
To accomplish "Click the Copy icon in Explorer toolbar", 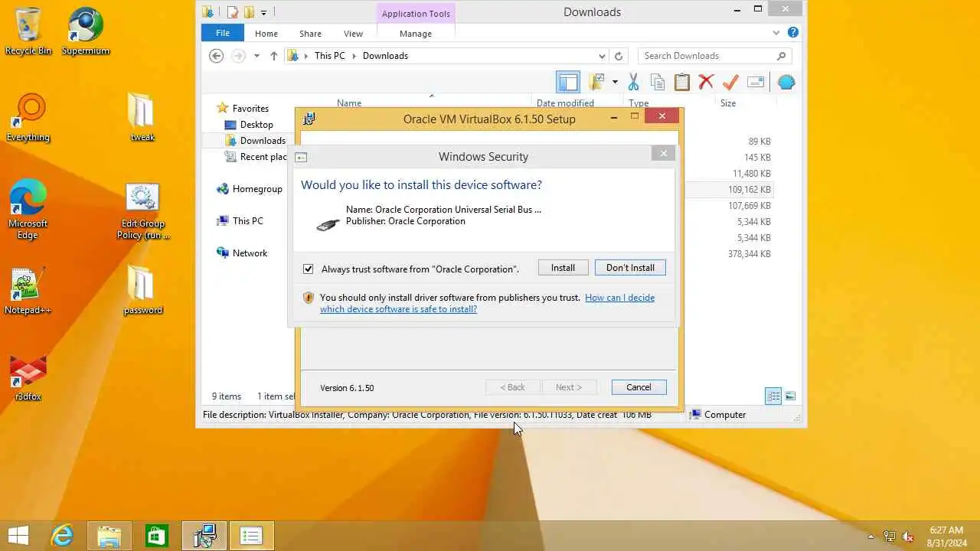I will 657,82.
